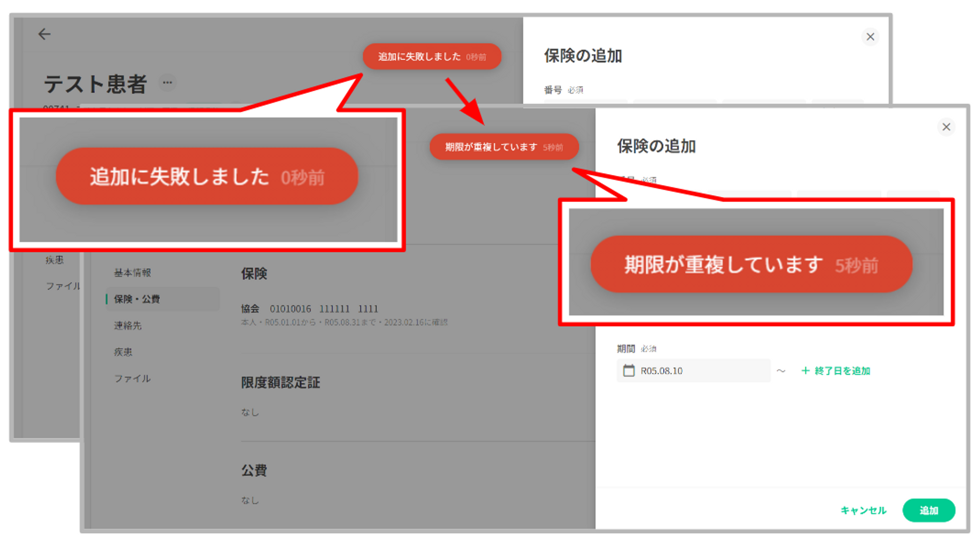Open ファイル in front sidebar
Image resolution: width=980 pixels, height=543 pixels.
[132, 378]
